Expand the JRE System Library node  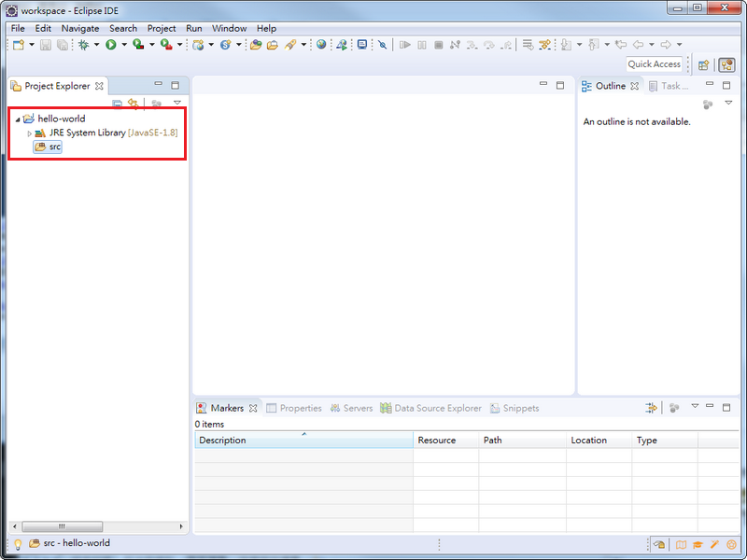(29, 133)
